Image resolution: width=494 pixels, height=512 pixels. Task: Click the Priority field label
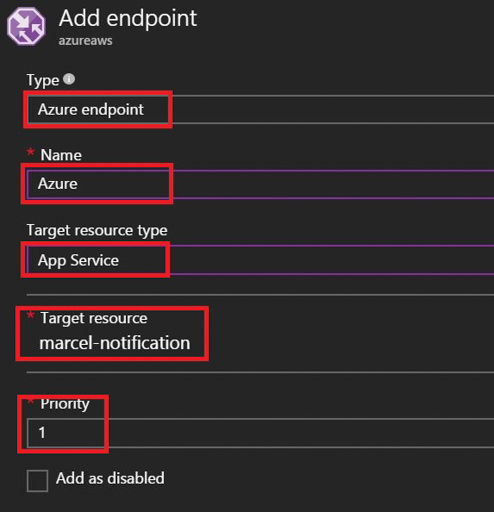click(65, 404)
